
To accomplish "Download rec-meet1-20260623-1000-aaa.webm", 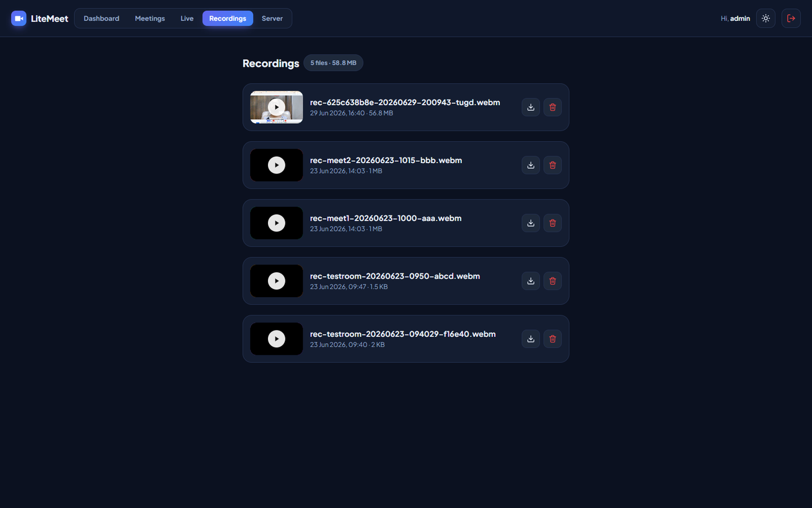I will pos(531,223).
